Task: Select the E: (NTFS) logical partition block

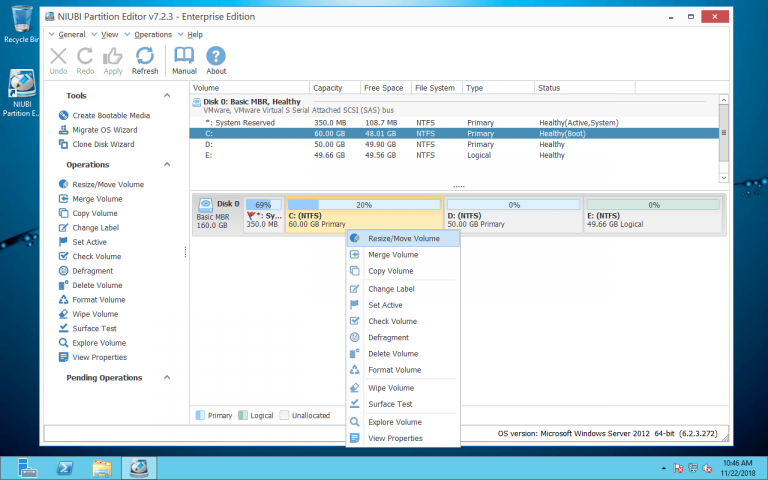Action: 653,215
